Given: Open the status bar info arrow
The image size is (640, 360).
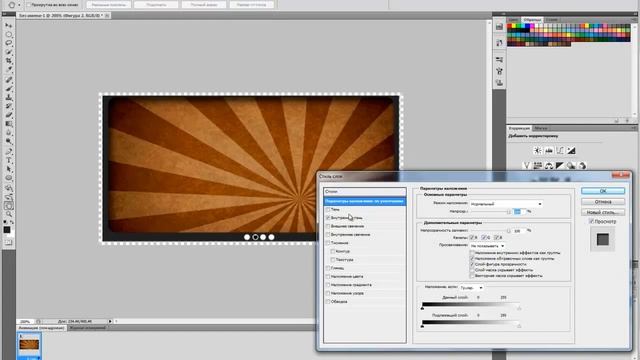Looking at the screenshot, I should pos(110,322).
